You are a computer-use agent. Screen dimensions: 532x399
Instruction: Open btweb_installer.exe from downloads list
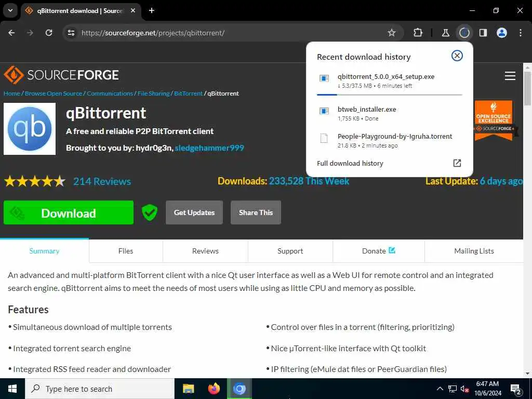pyautogui.click(x=389, y=113)
